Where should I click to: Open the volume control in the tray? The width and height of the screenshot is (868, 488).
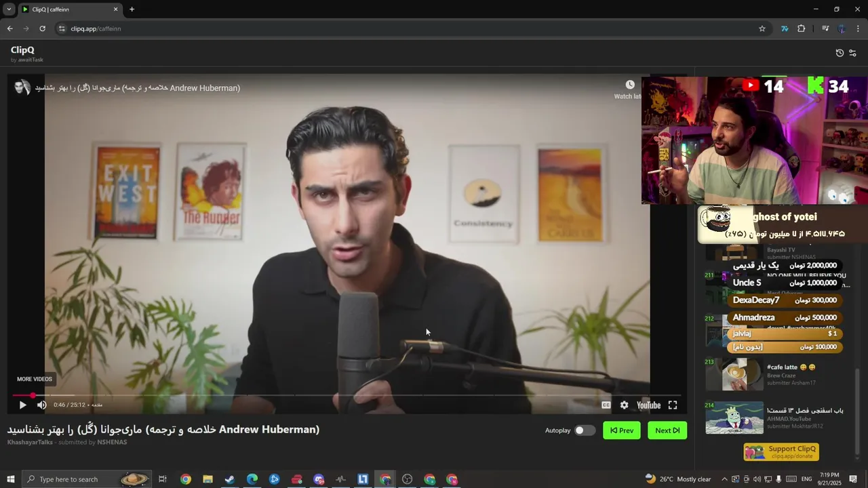point(757,479)
